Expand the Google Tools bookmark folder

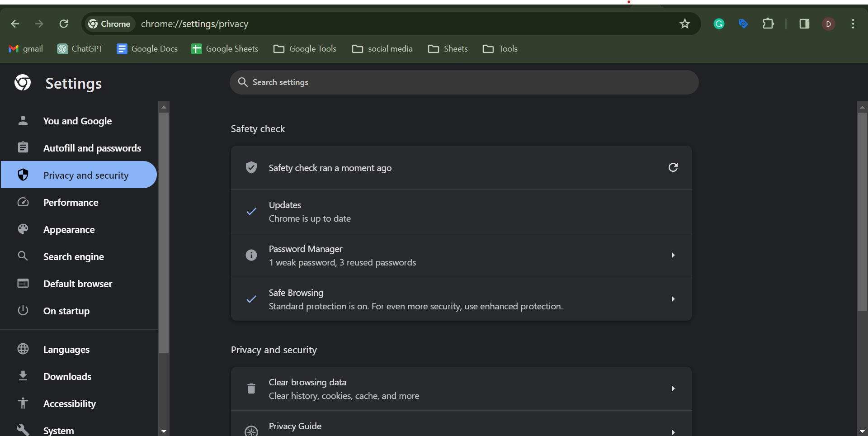pos(305,48)
